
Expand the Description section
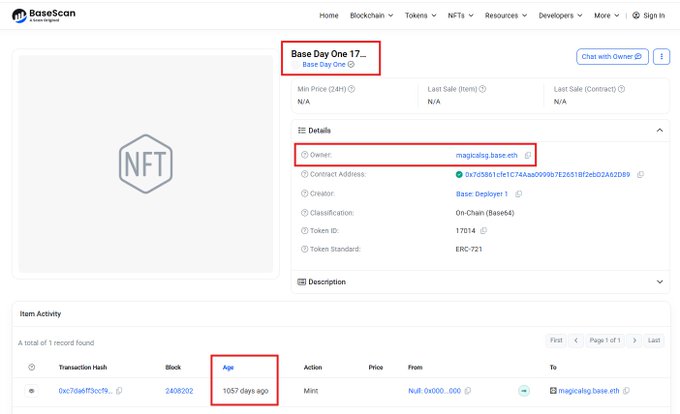tap(660, 282)
